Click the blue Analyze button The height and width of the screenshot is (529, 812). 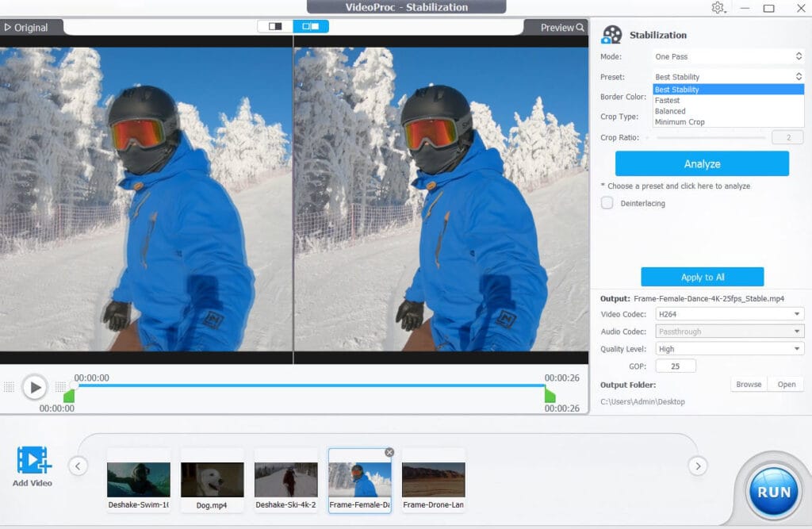coord(702,164)
